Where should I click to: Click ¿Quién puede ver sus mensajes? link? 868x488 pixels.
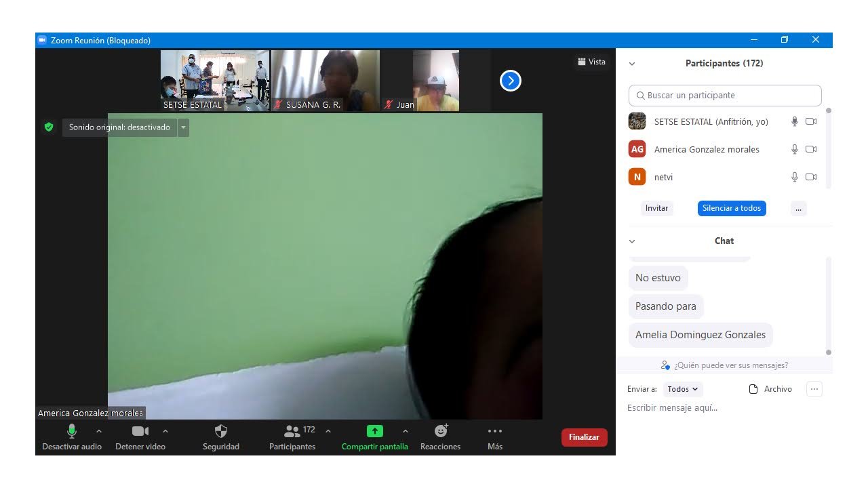click(731, 365)
